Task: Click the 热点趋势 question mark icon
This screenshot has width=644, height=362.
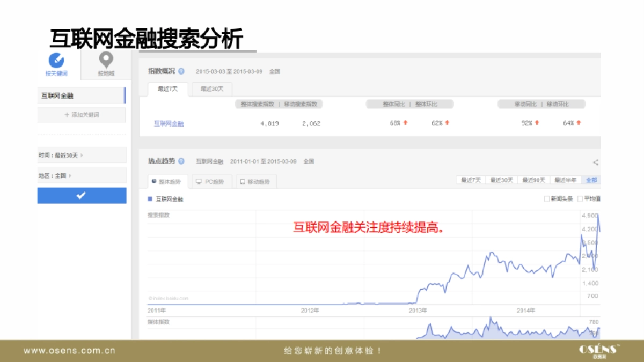Action: [x=181, y=161]
